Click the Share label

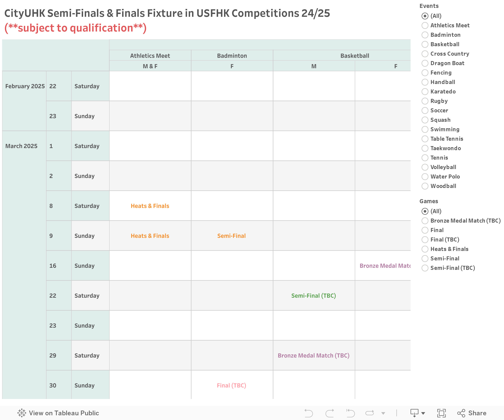tap(477, 413)
